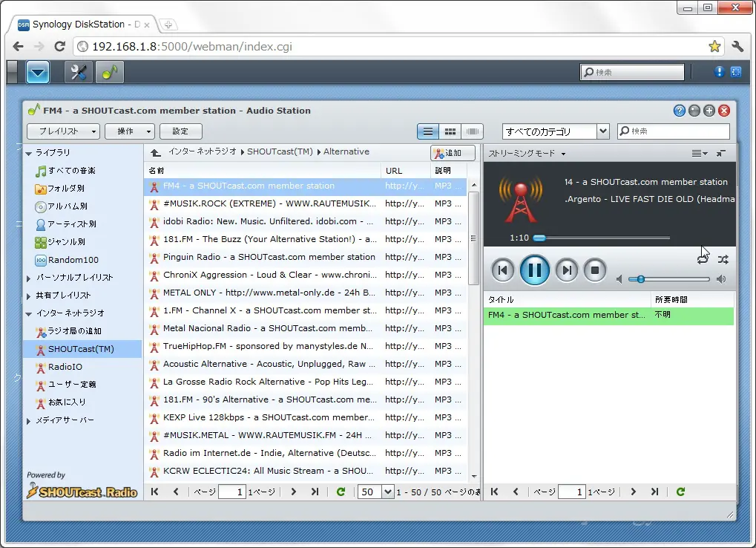Click the DSM notification info icon
This screenshot has height=548, width=756.
[x=719, y=72]
